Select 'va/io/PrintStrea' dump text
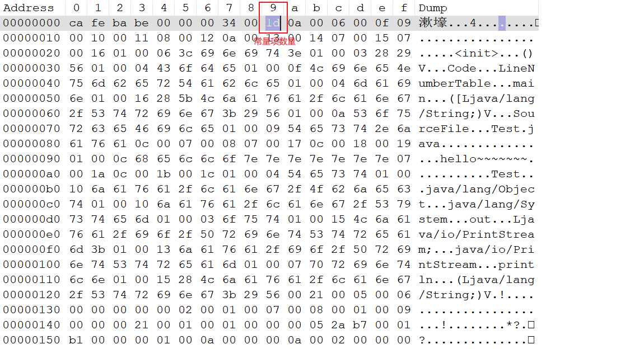This screenshot has height=349, width=644. coord(476,234)
